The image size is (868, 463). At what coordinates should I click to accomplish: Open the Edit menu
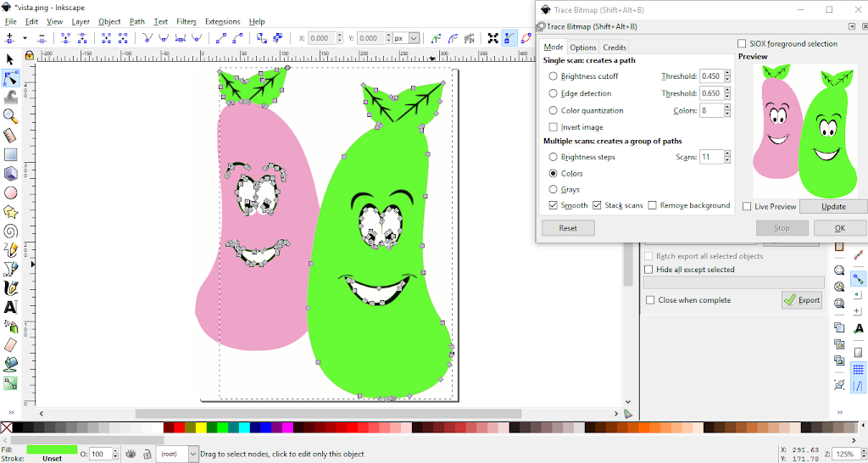click(x=31, y=21)
